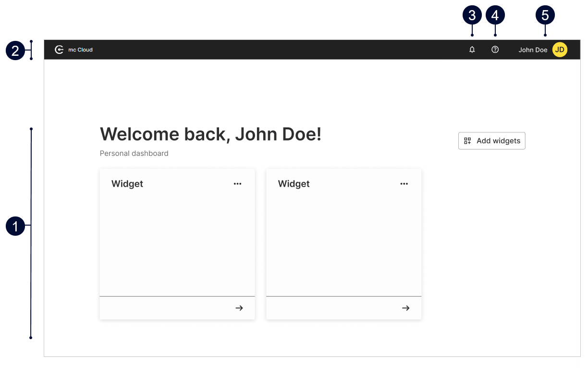Viewport: 588px width, 368px height.
Task: Click callout marker number 5
Action: 545,15
